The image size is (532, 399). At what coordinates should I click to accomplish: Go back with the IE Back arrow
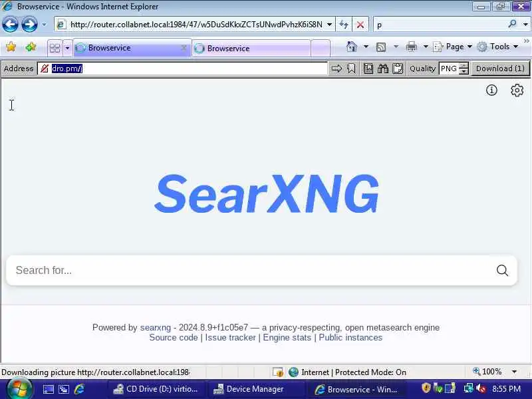click(11, 25)
